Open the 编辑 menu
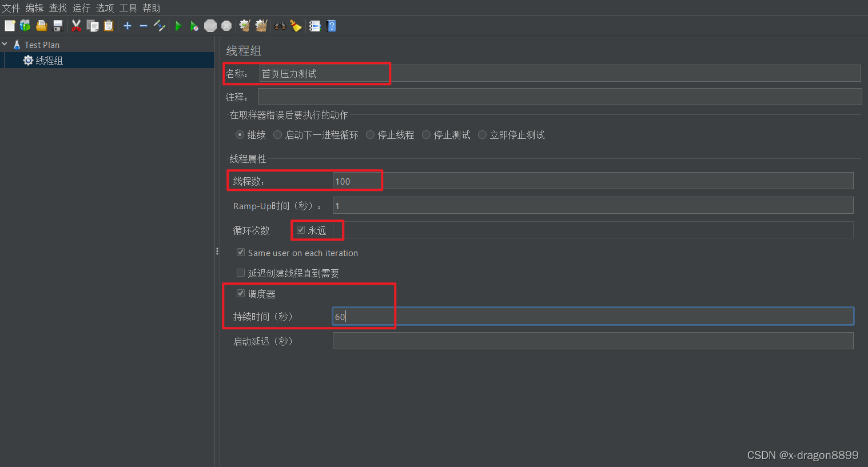 tap(34, 8)
